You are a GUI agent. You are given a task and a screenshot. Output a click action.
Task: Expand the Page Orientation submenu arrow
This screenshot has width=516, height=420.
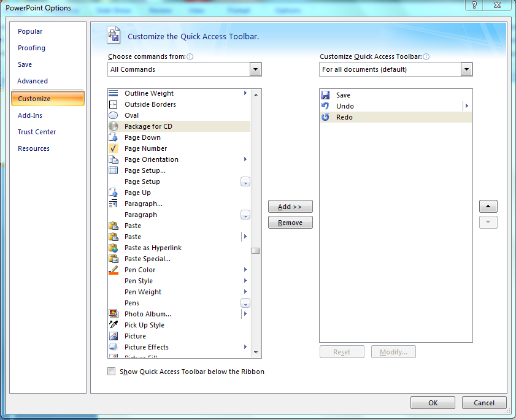tap(245, 159)
